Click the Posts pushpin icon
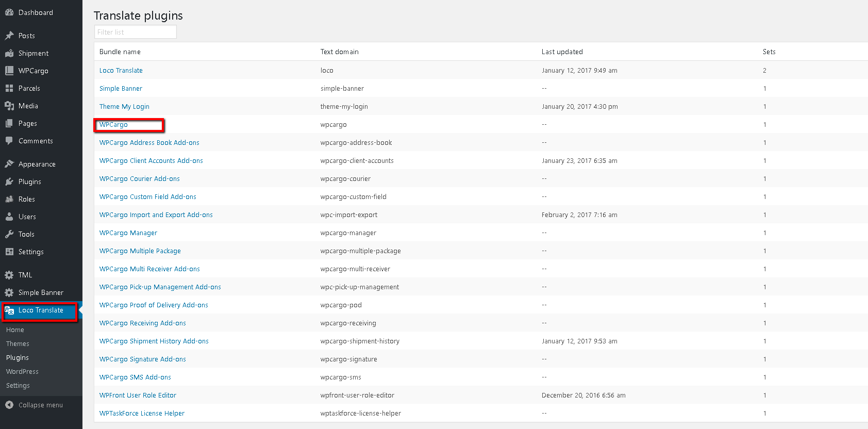This screenshot has height=429, width=868. tap(9, 36)
